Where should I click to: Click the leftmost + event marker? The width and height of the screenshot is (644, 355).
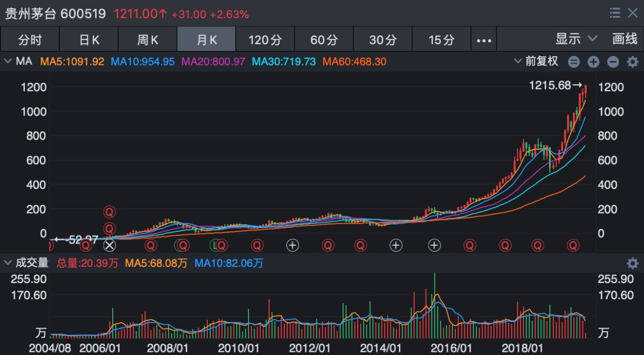point(293,245)
